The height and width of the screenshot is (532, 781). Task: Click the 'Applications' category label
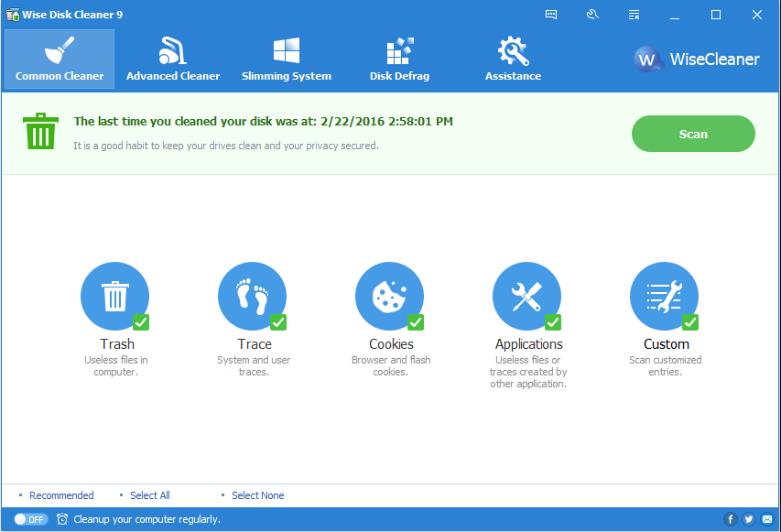(x=529, y=344)
